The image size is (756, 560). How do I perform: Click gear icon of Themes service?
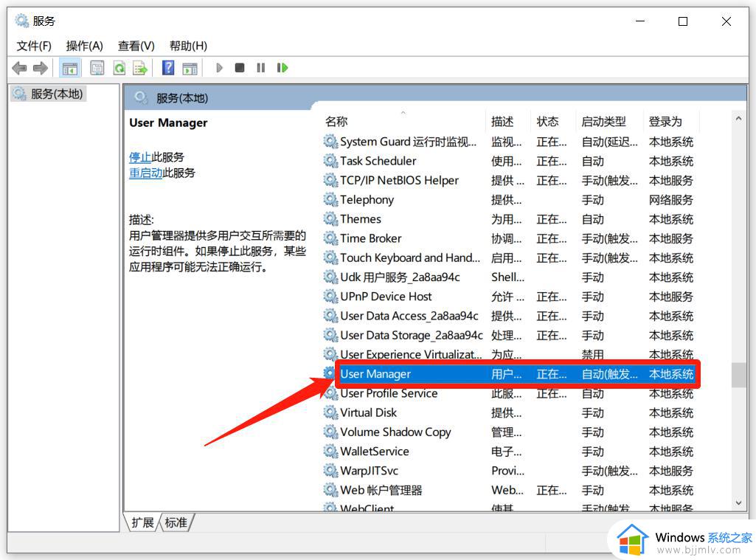click(x=330, y=219)
